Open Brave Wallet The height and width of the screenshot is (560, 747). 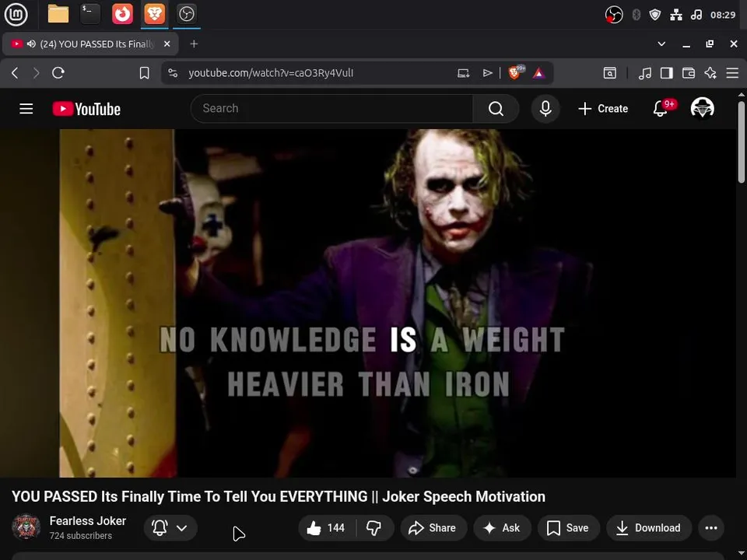click(x=689, y=73)
